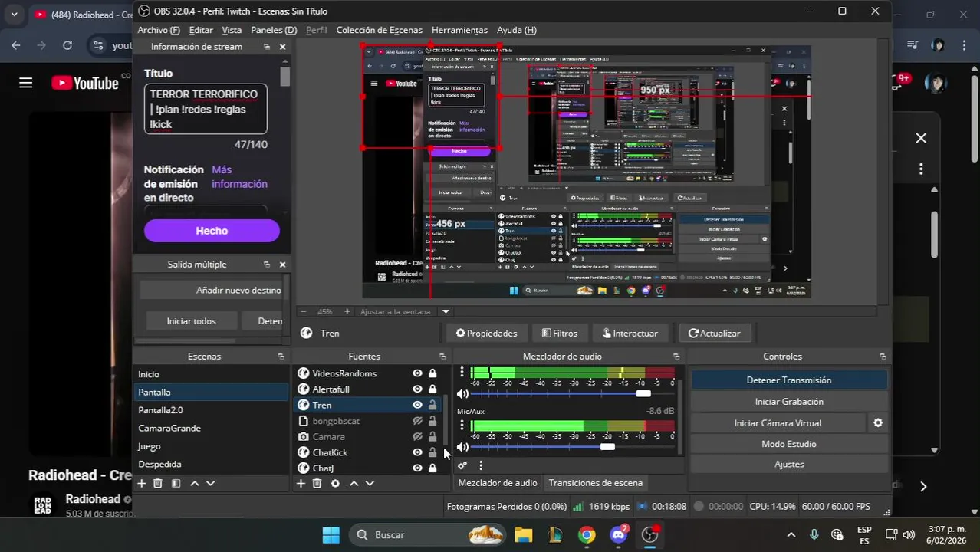Open File Explorer from the taskbar

(523, 535)
